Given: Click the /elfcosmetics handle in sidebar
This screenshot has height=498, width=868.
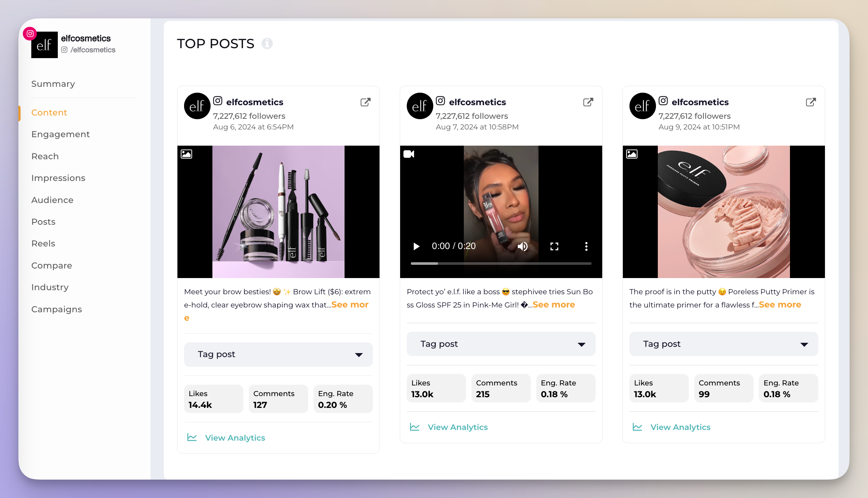Looking at the screenshot, I should click(x=93, y=50).
